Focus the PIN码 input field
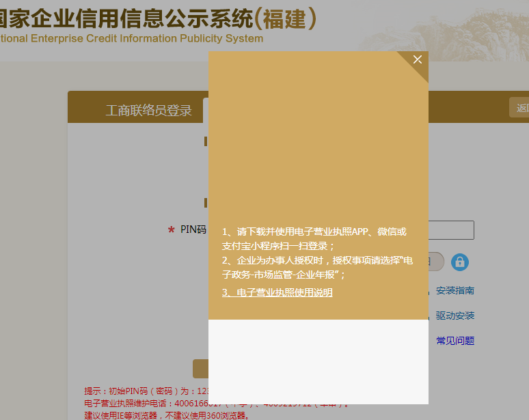The width and height of the screenshot is (529, 420). (451, 230)
